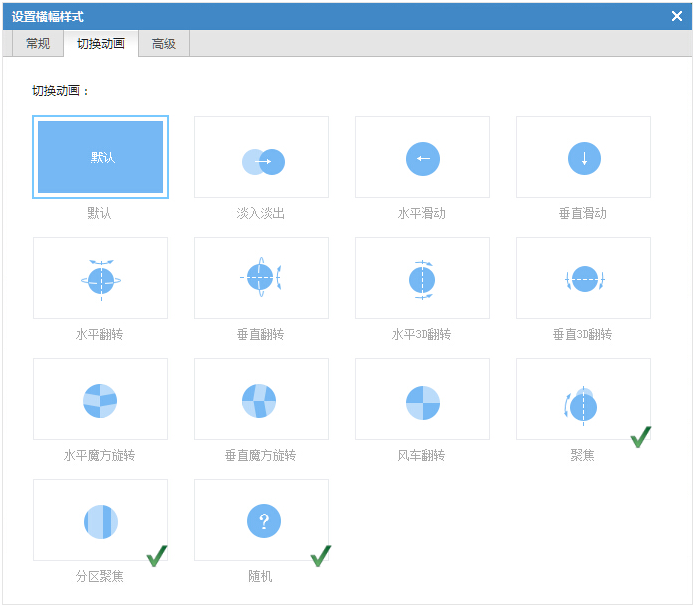Image resolution: width=696 pixels, height=608 pixels.
Task: Select the 水平3D翻转 animation icon
Action: click(x=422, y=279)
